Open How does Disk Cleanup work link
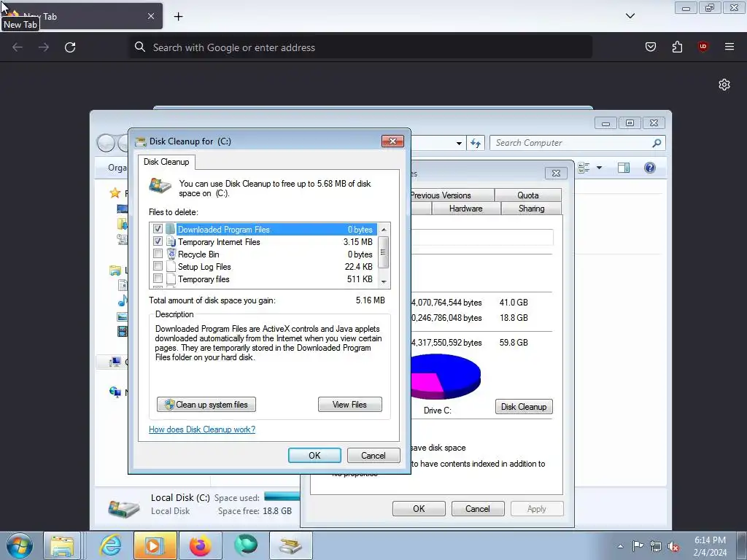 pyautogui.click(x=202, y=429)
